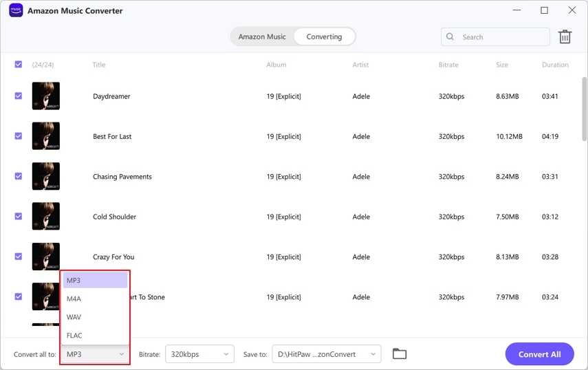Select MP3 from the format list
This screenshot has height=370, width=588.
96,281
